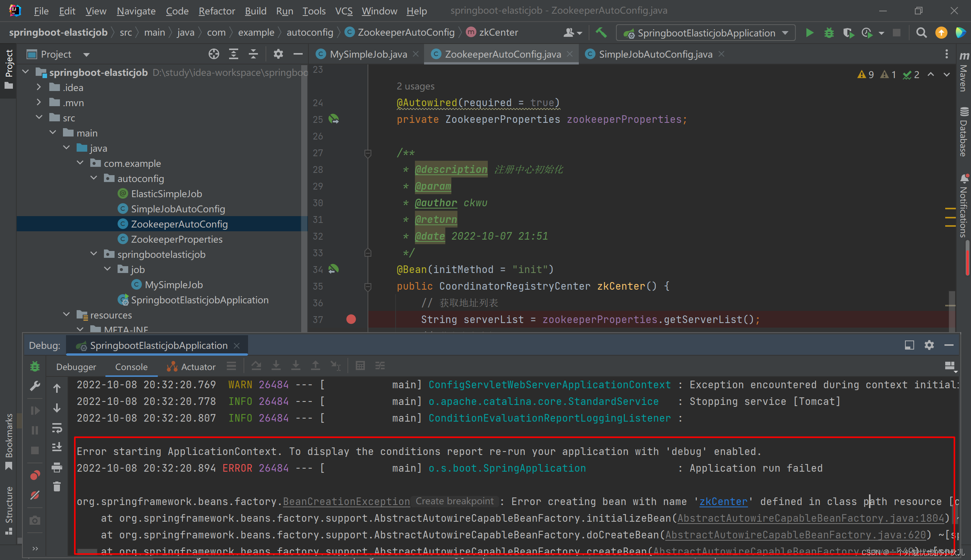Click the BeanCreationException link in console
The image size is (971, 560).
[x=346, y=501]
